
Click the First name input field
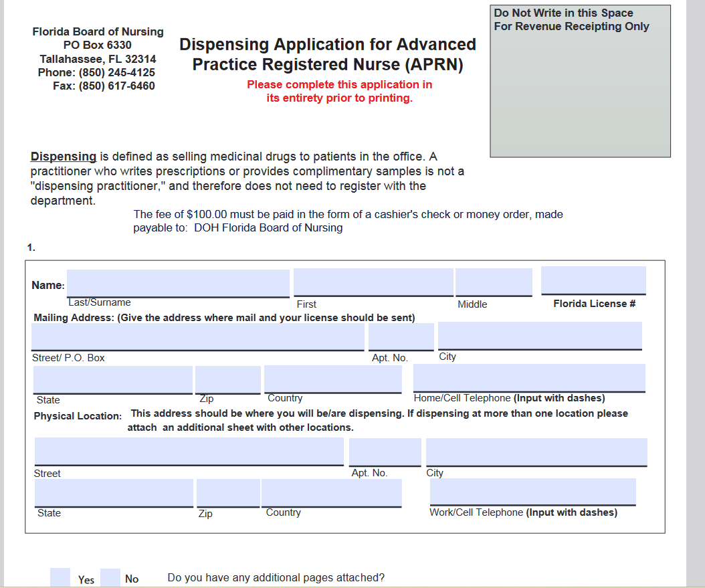click(373, 281)
